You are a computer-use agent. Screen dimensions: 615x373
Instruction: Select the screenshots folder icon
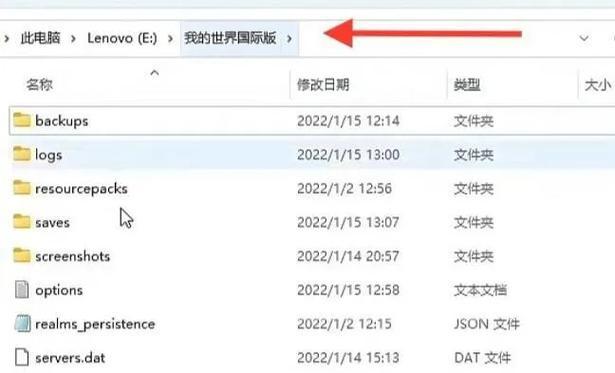coord(22,256)
